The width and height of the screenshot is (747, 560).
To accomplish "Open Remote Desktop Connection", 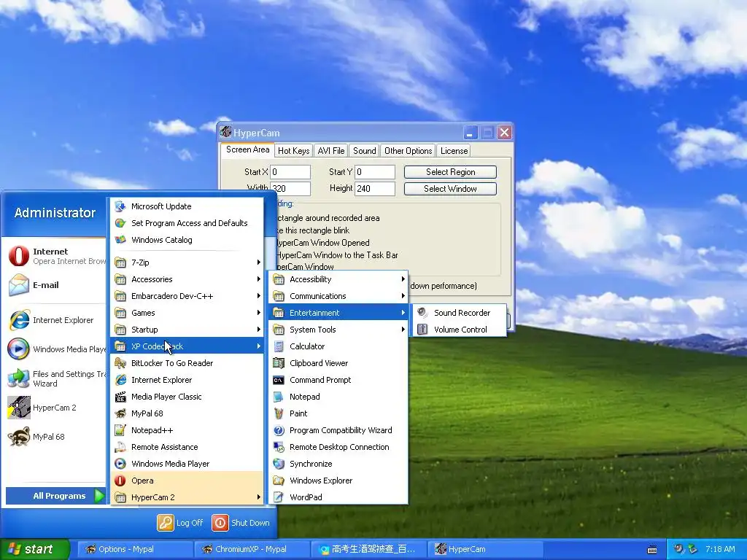I will [338, 447].
